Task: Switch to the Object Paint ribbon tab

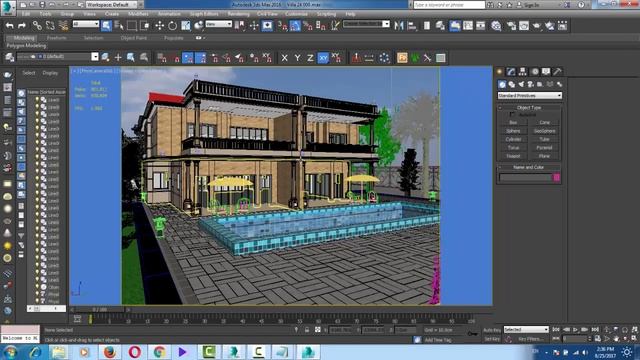Action: click(133, 38)
